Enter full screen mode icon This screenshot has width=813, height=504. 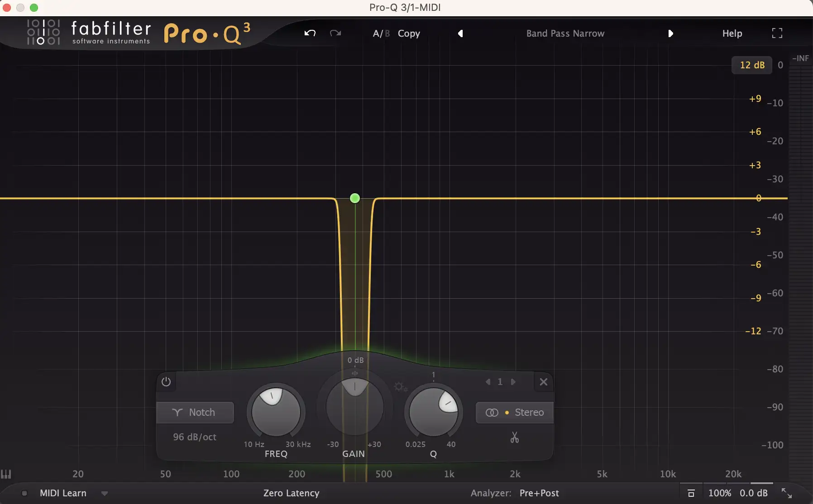click(777, 33)
